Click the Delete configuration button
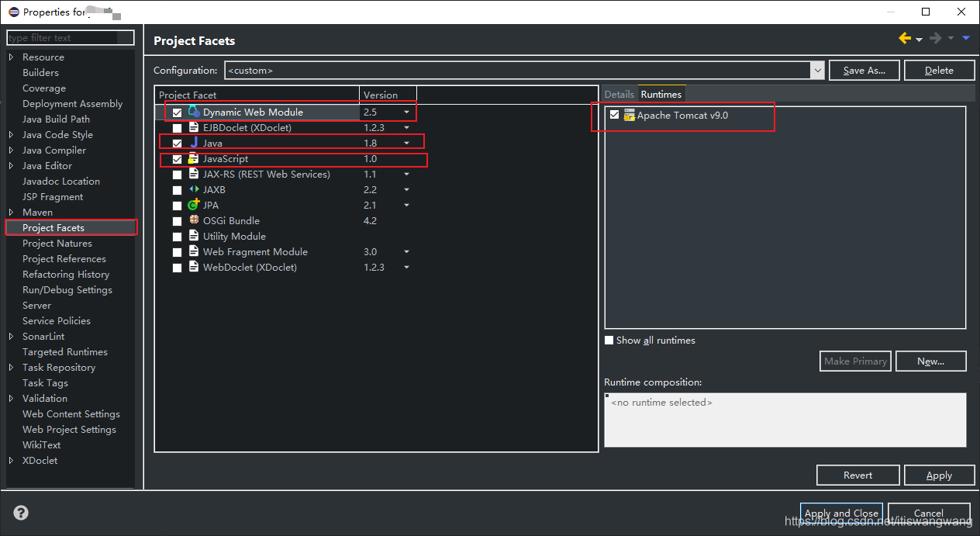Viewport: 980px width, 536px height. [939, 70]
